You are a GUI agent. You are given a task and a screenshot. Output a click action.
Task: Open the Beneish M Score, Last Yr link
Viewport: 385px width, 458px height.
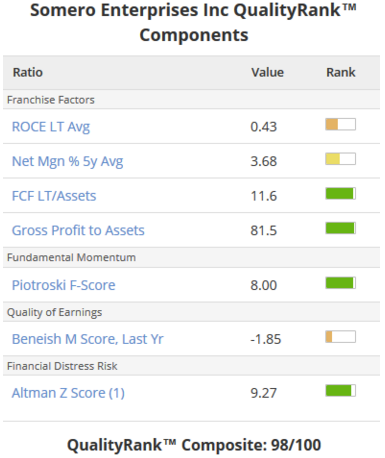87,339
